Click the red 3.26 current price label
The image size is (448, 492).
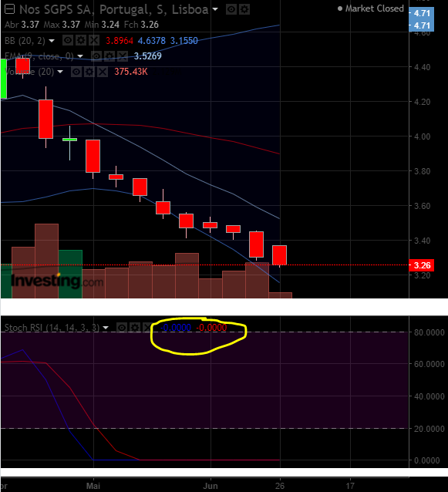click(422, 265)
